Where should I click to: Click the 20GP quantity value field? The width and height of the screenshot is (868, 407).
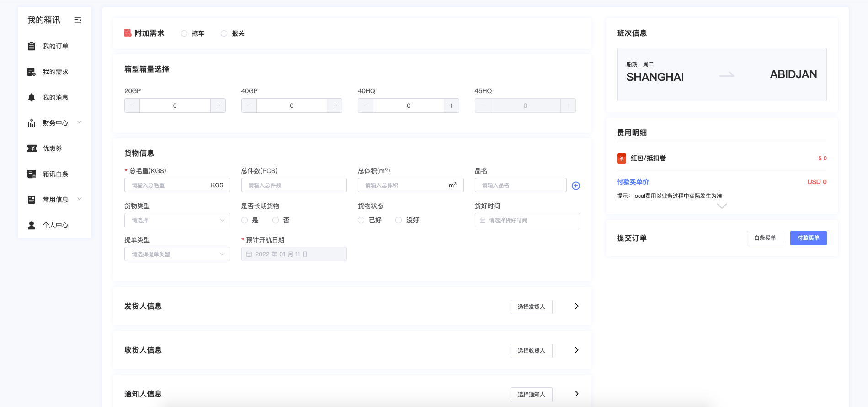pyautogui.click(x=175, y=106)
